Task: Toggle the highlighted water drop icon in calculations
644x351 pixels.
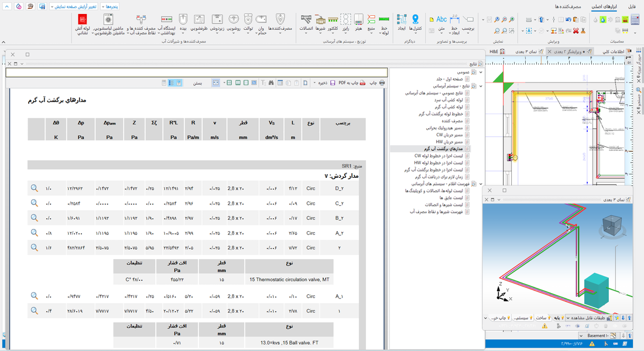Action: tap(602, 19)
